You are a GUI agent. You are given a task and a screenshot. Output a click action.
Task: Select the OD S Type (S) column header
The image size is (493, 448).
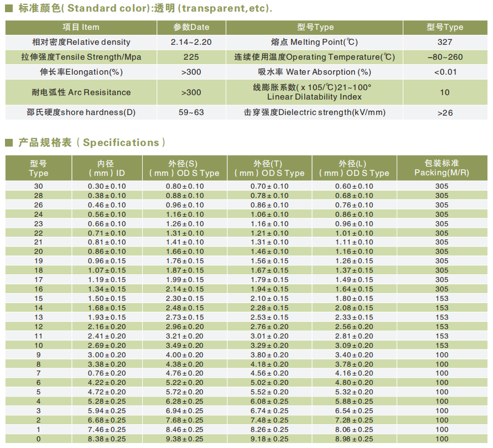[x=184, y=168]
